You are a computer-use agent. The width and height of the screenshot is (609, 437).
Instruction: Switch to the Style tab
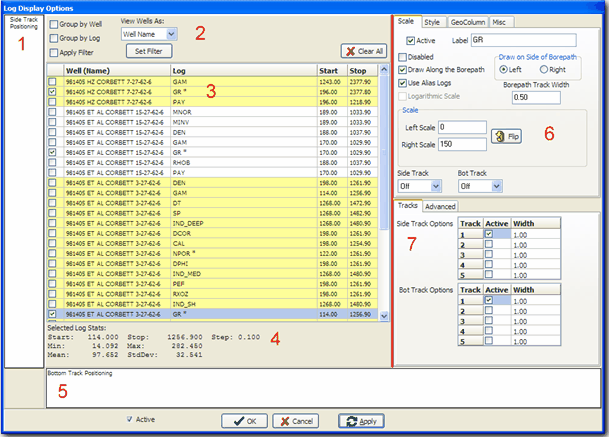(431, 20)
